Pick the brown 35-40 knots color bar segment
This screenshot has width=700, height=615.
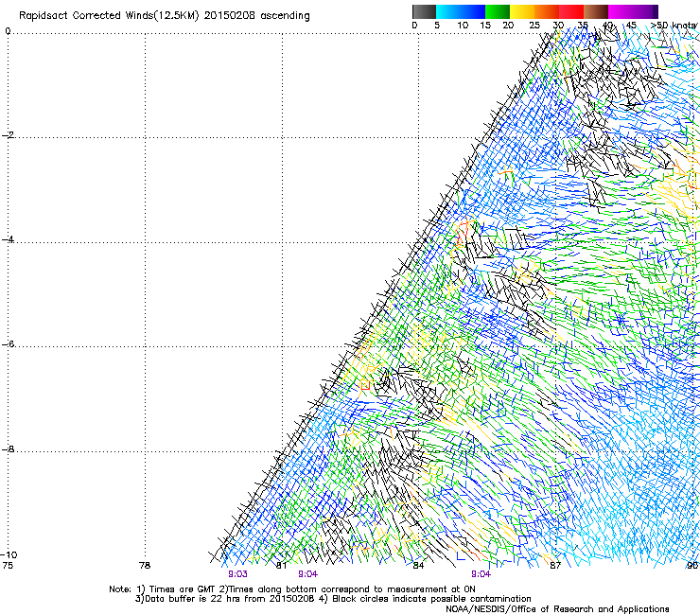596,11
